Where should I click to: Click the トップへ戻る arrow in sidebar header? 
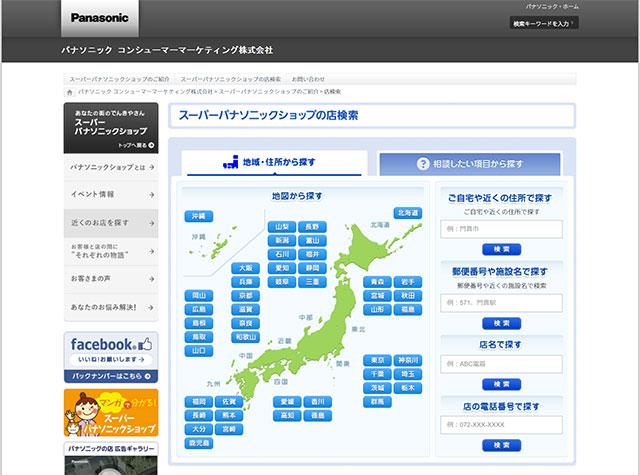point(151,145)
